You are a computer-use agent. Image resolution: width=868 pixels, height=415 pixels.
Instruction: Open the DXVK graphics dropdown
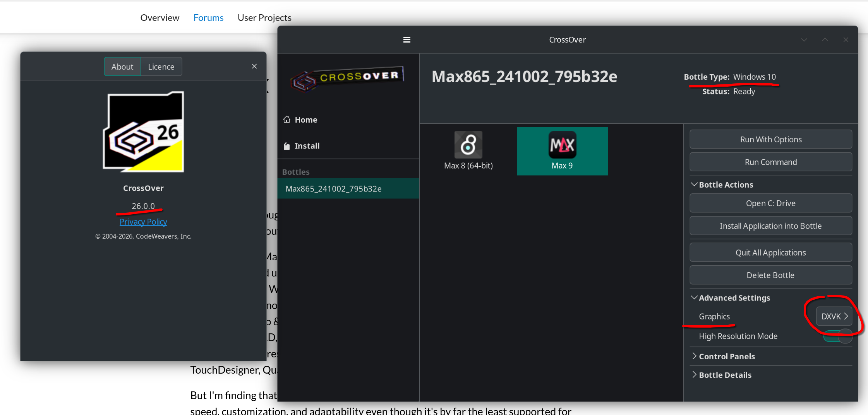click(x=834, y=316)
